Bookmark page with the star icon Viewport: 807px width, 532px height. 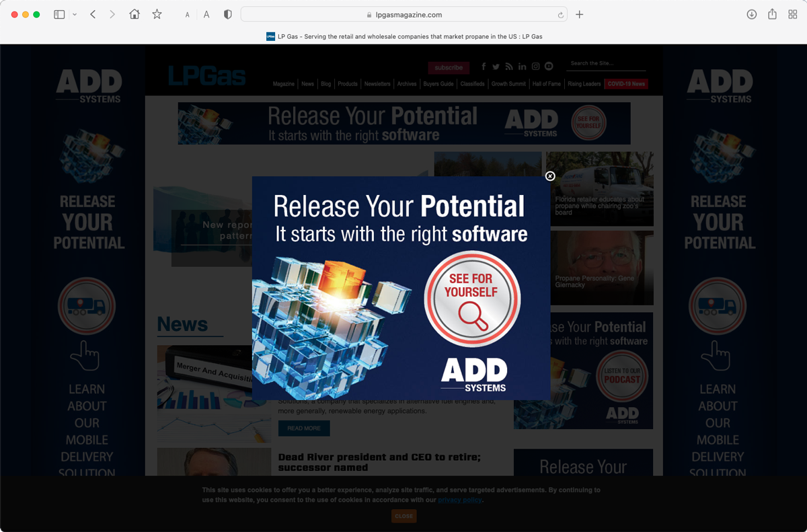click(157, 15)
